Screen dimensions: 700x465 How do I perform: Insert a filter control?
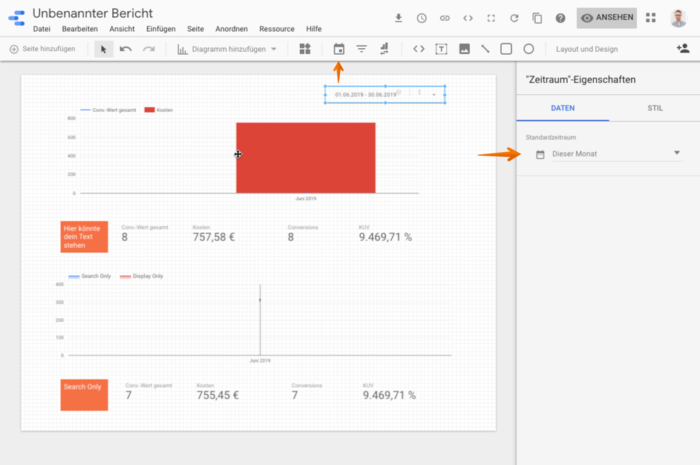362,49
